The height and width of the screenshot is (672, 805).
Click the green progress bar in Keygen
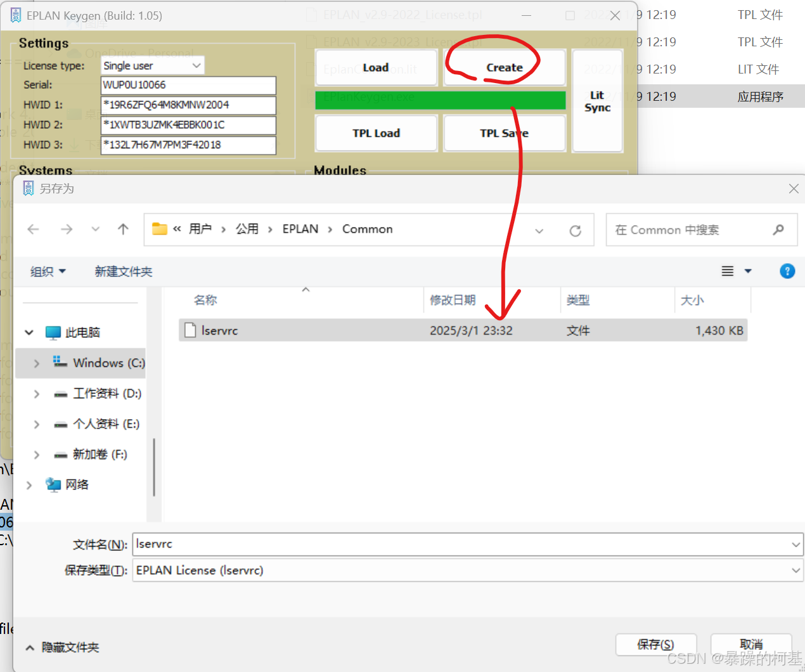pyautogui.click(x=441, y=100)
